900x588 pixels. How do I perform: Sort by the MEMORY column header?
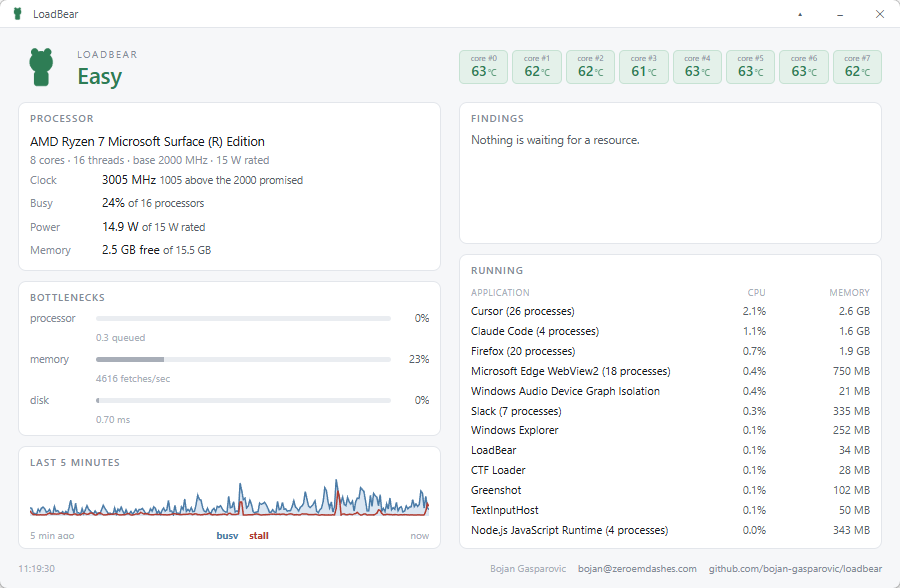[x=849, y=292]
